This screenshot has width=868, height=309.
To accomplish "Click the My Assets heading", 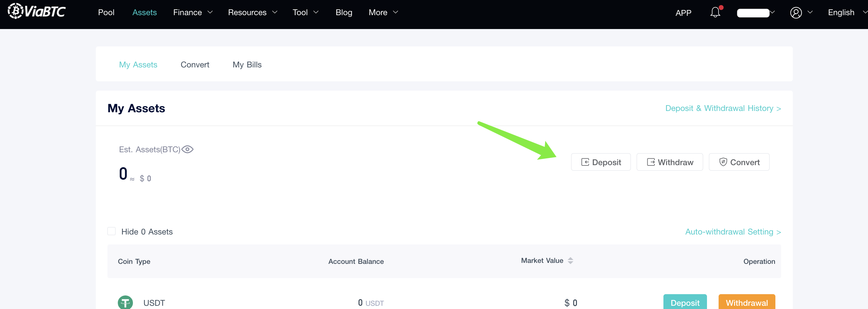I will click(136, 108).
